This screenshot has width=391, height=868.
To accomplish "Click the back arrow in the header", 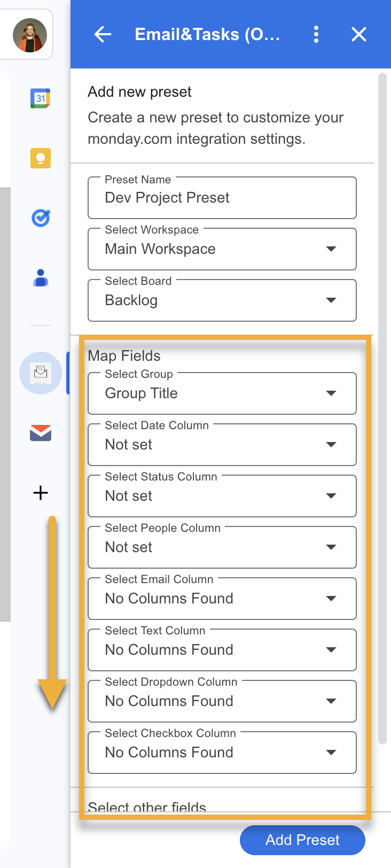I will (103, 35).
